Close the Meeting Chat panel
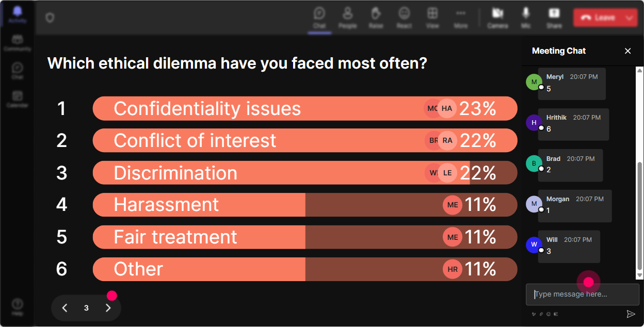 pyautogui.click(x=628, y=51)
